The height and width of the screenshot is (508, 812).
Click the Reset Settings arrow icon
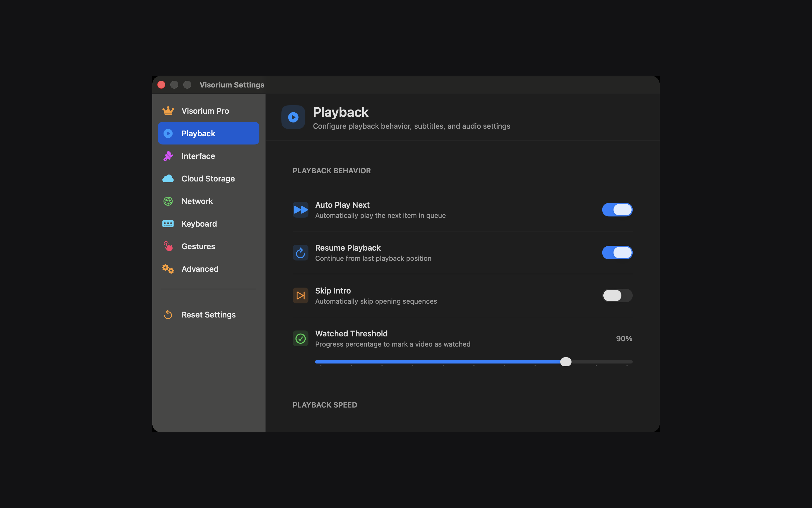point(168,315)
